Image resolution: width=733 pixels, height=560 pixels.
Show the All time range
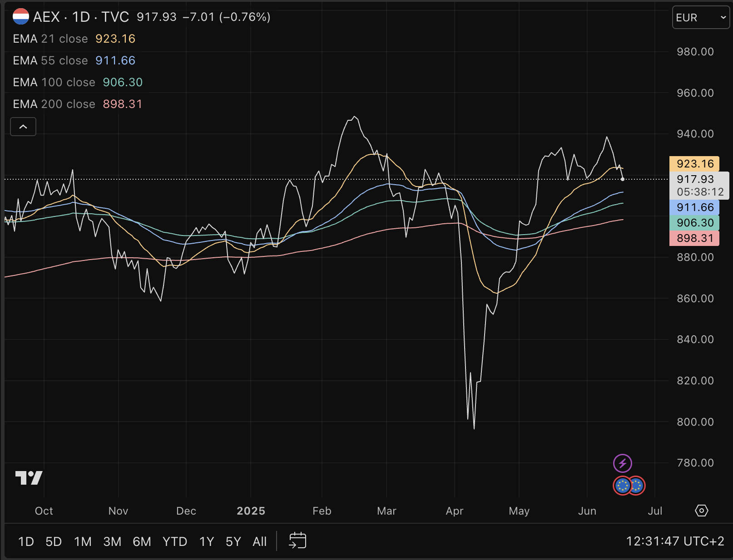(259, 541)
